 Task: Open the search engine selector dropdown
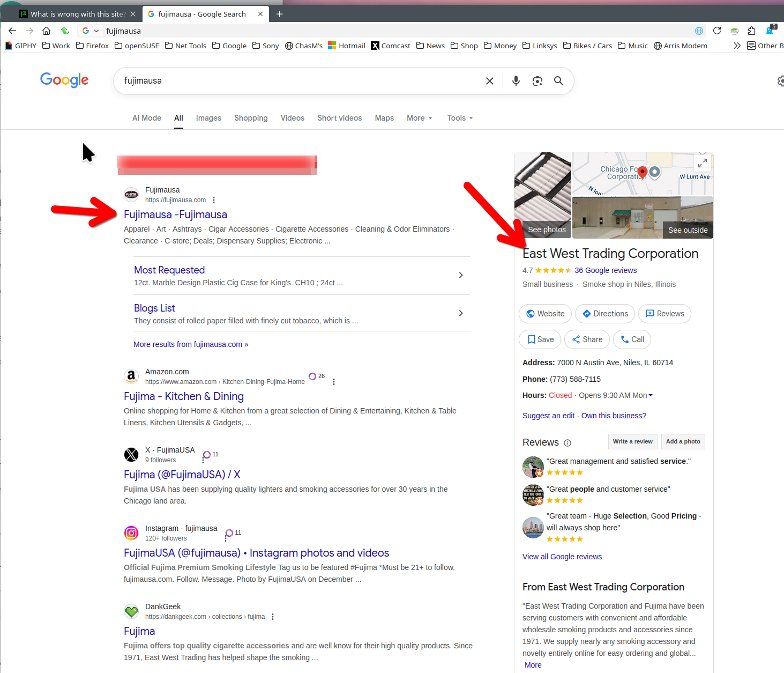pyautogui.click(x=91, y=31)
